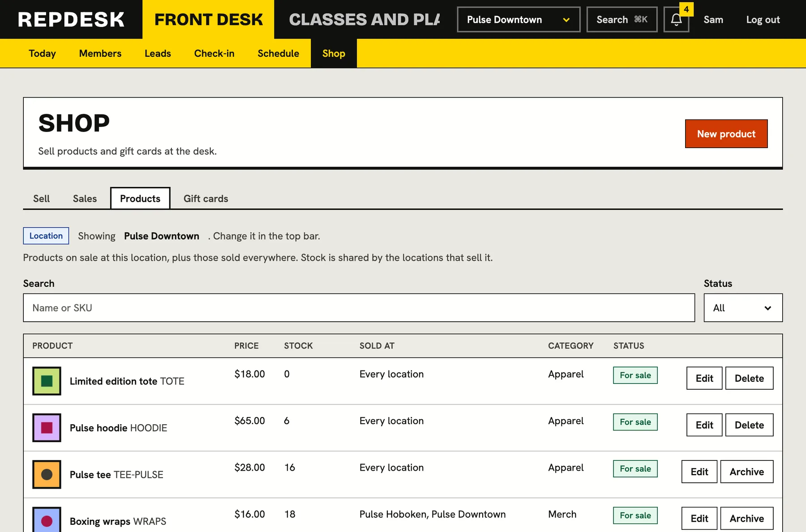This screenshot has height=532, width=806.
Task: Click the Pulse hoodie product image
Action: coord(47,428)
